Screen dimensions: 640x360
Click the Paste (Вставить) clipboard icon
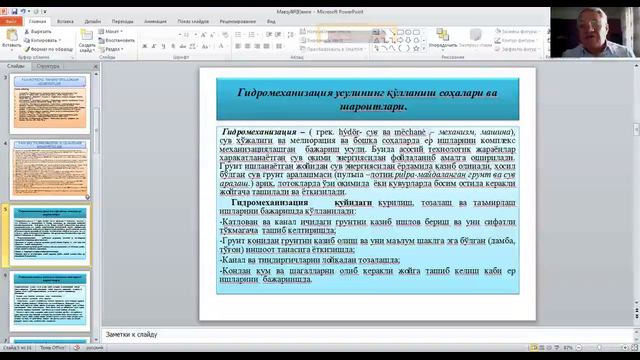11,36
